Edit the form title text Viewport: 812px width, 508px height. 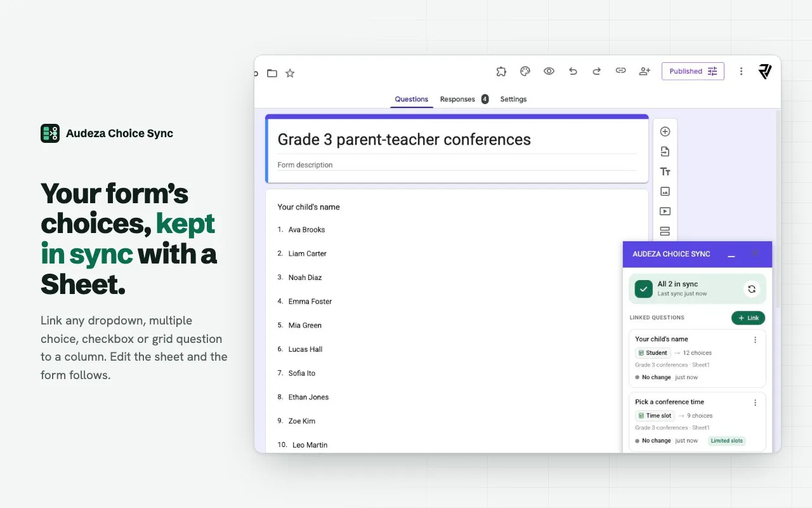pyautogui.click(x=404, y=140)
